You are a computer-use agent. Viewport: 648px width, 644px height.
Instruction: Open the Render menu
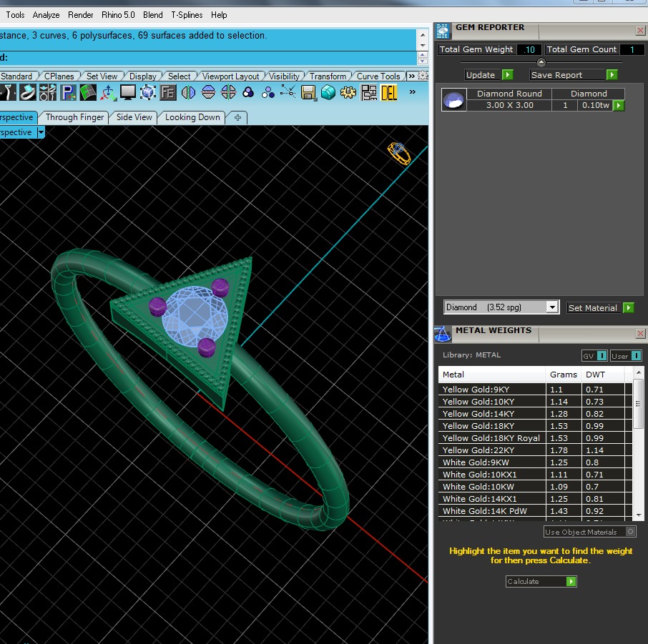pyautogui.click(x=81, y=15)
